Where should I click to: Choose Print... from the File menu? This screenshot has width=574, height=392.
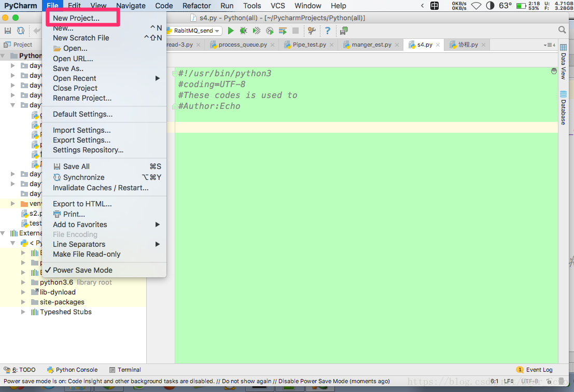[x=104, y=214]
